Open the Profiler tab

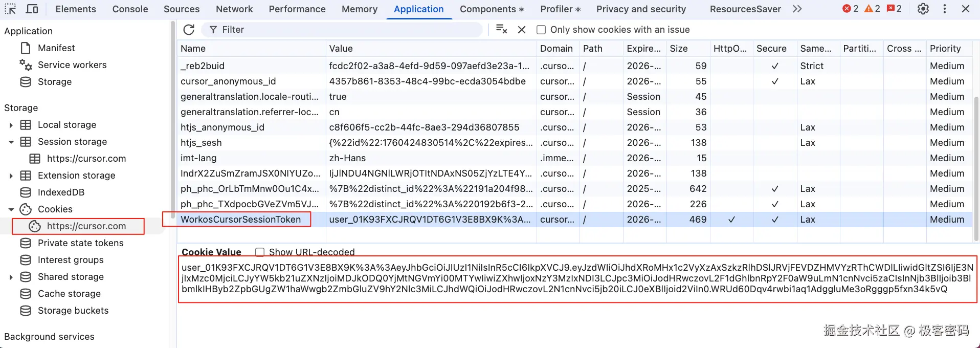tap(560, 9)
